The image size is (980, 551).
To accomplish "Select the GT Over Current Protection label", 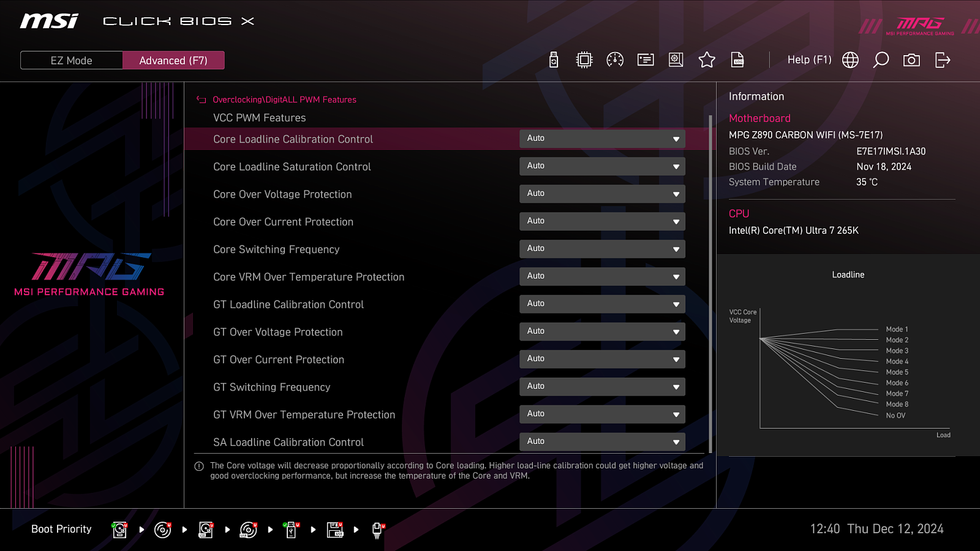I will [279, 360].
